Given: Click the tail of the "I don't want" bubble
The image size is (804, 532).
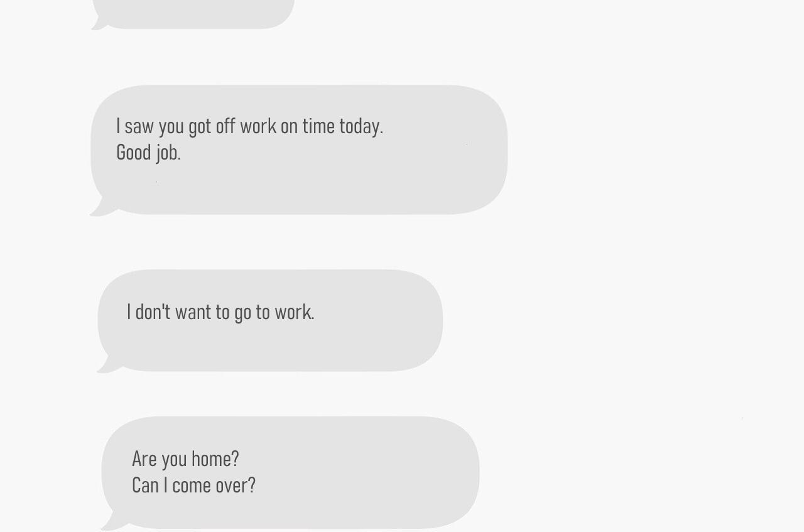Looking at the screenshot, I should coord(105,367).
